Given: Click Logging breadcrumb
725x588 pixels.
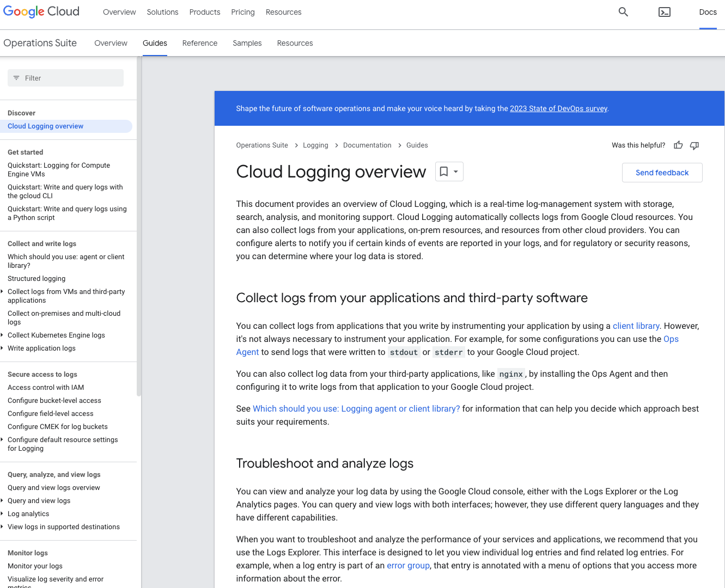Looking at the screenshot, I should (315, 145).
